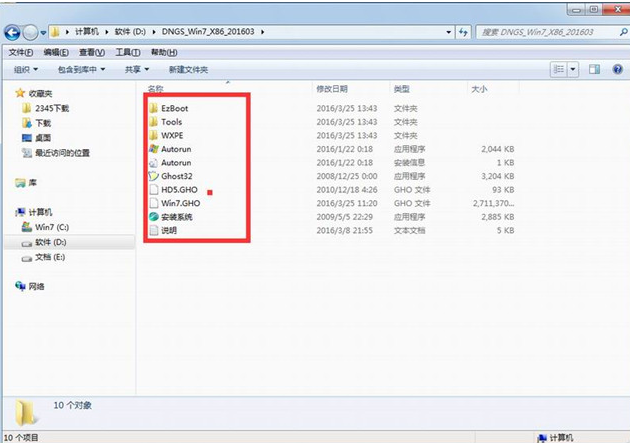Open 2345下载 in favorites
Image resolution: width=630 pixels, height=443 pixels.
coord(52,107)
